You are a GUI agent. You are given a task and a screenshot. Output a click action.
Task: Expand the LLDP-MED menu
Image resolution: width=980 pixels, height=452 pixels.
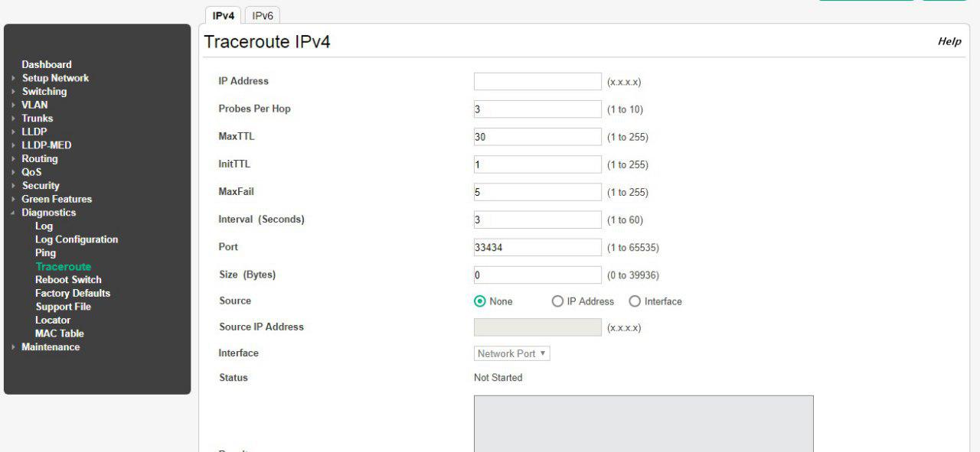pyautogui.click(x=47, y=145)
